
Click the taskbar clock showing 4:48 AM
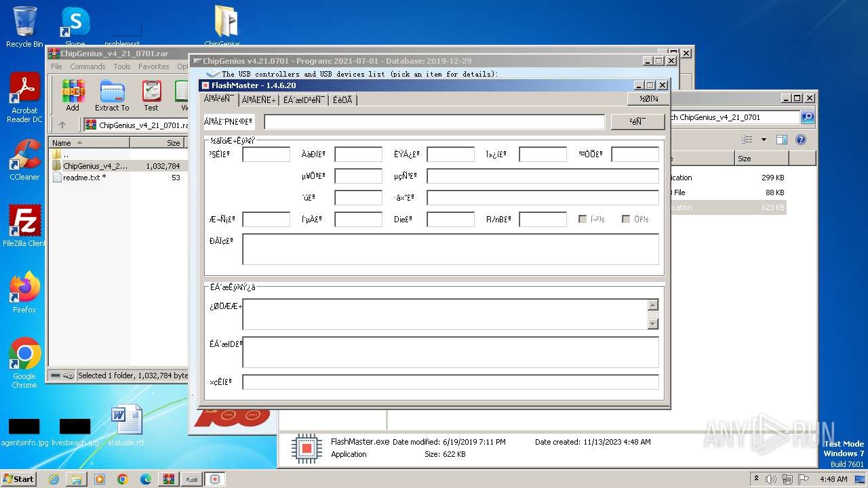(x=833, y=479)
